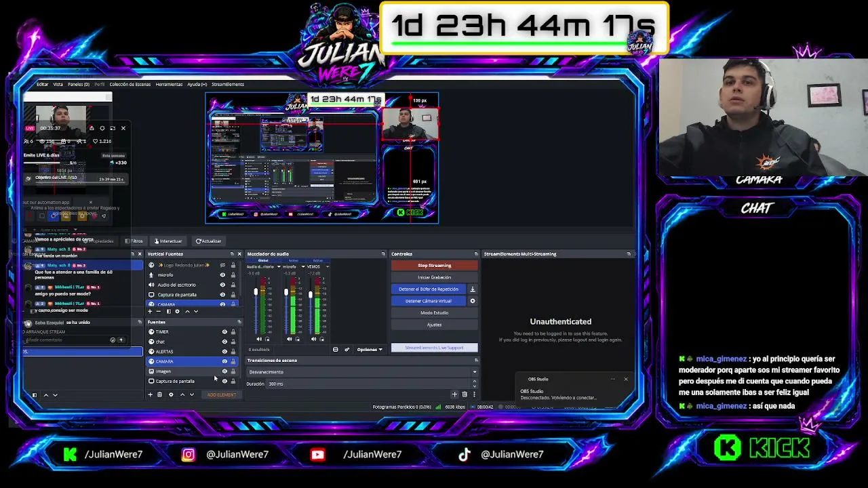Open source properties gear in Fuentes toolbar

[x=171, y=394]
